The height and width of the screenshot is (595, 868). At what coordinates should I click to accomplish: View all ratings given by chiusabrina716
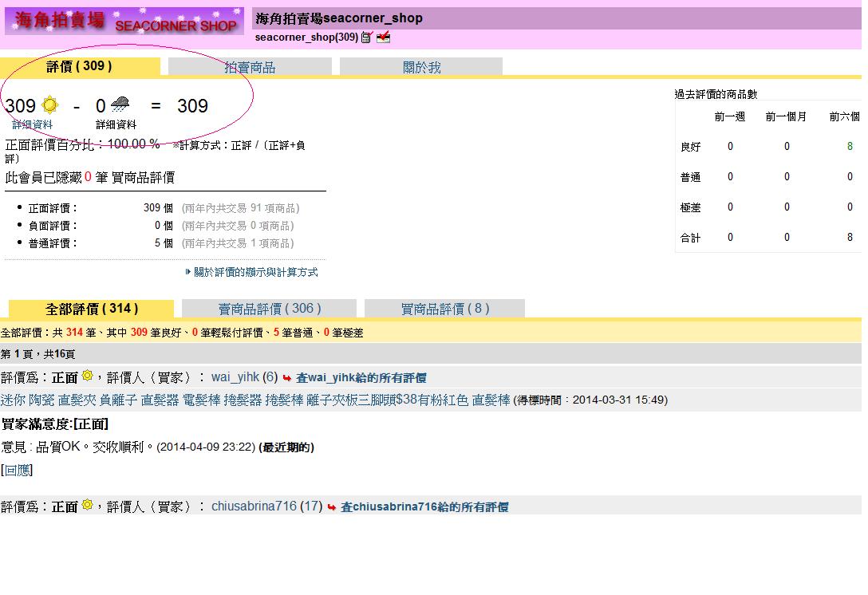click(424, 507)
